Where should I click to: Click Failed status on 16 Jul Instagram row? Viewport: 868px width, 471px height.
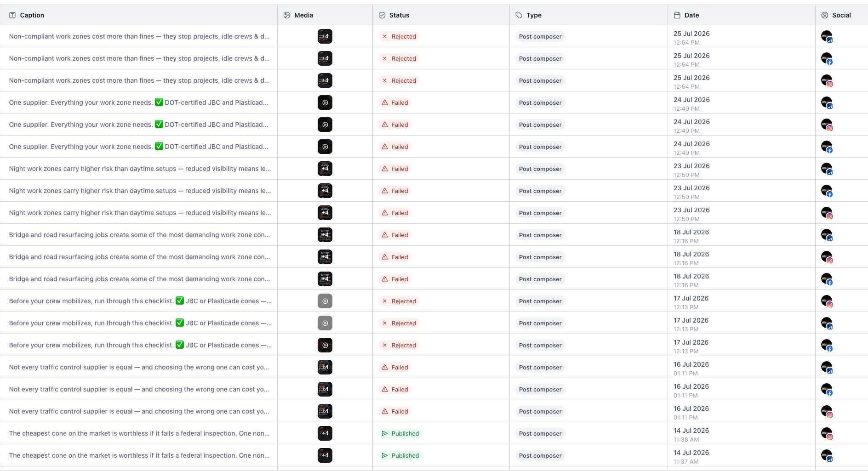[x=395, y=411]
